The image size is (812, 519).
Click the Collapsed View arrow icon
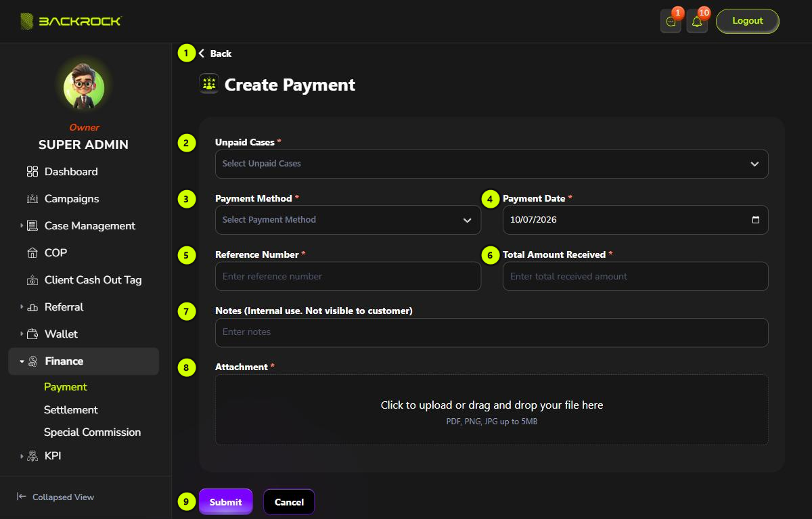(x=22, y=497)
